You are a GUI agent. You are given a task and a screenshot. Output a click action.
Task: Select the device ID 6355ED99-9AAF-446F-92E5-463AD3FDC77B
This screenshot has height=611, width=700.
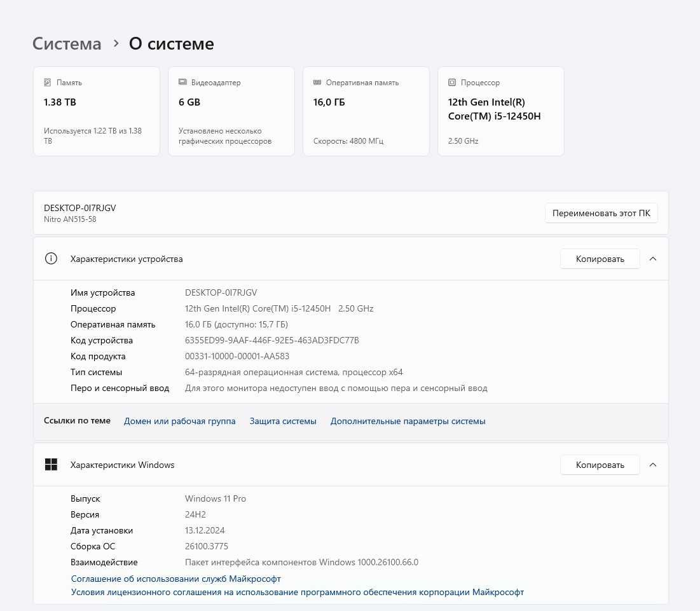(272, 340)
